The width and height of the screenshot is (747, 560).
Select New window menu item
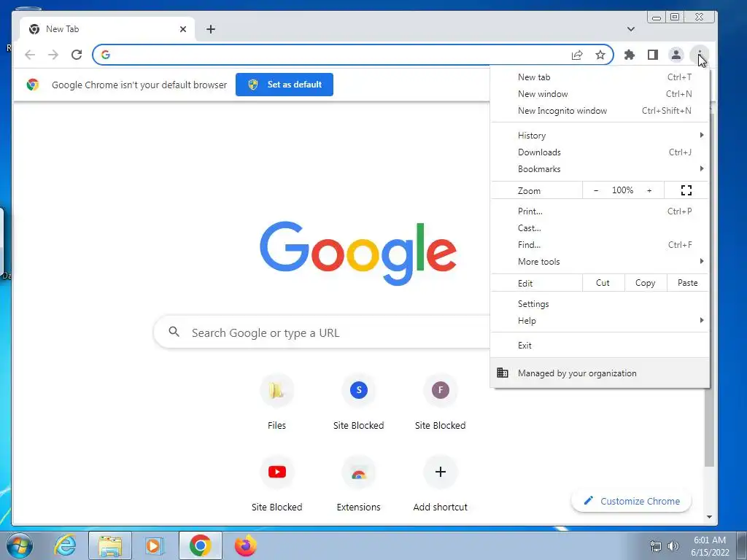coord(600,94)
